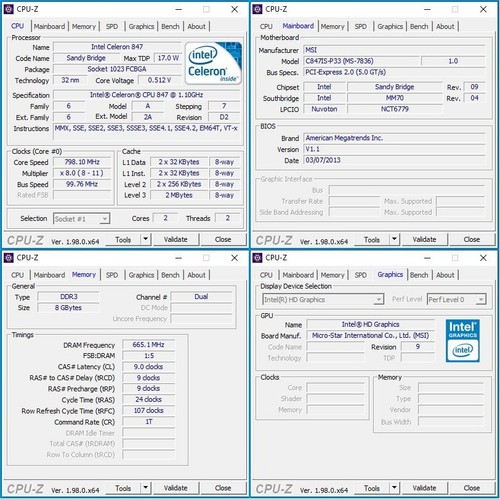Image resolution: width=500 pixels, height=499 pixels.
Task: Click Close button in CPU window
Action: [x=223, y=239]
